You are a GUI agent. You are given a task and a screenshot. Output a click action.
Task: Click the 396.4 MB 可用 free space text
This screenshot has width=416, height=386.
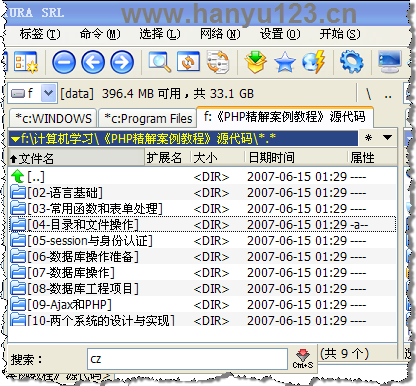[x=141, y=94]
